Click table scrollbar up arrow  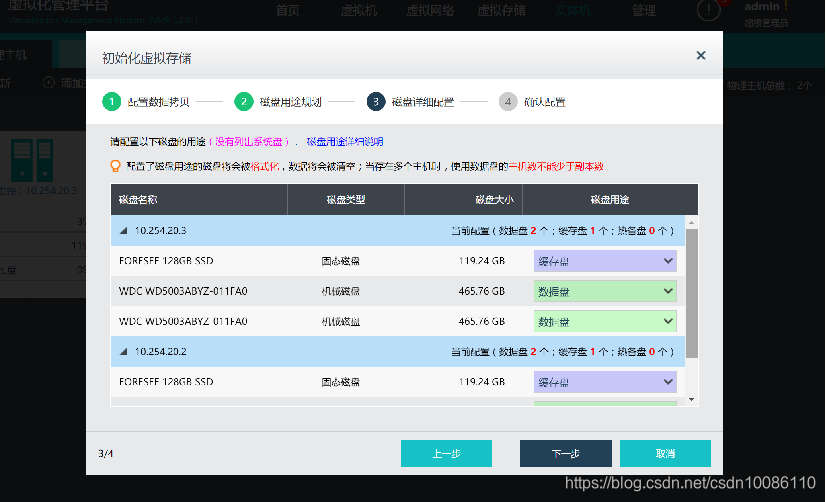click(x=692, y=223)
